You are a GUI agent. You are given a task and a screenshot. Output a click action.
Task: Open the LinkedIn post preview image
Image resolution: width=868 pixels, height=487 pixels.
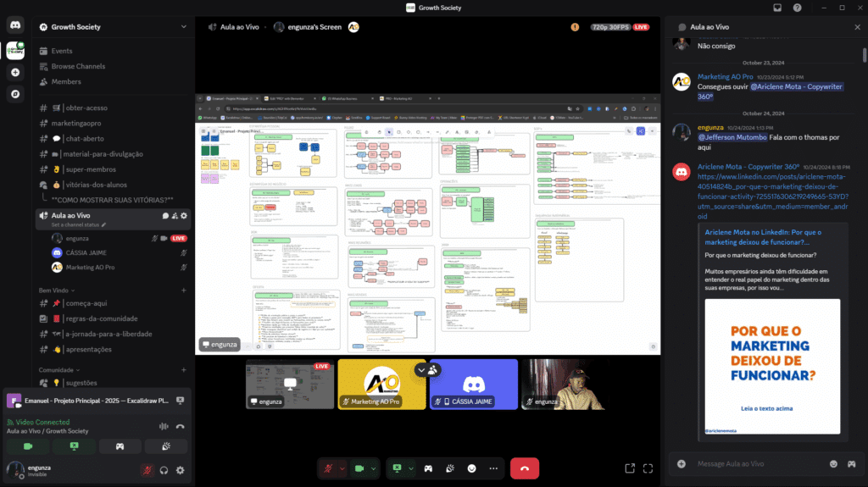pos(772,367)
